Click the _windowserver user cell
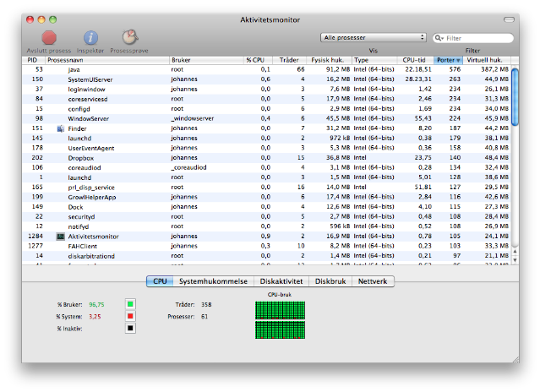 193,118
